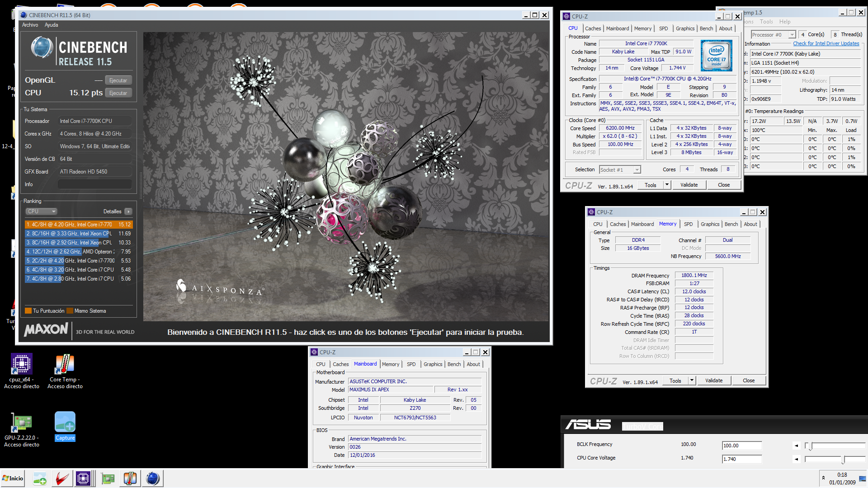
Task: Switch to About tab in CPU-Z Mainboard window
Action: pos(473,364)
